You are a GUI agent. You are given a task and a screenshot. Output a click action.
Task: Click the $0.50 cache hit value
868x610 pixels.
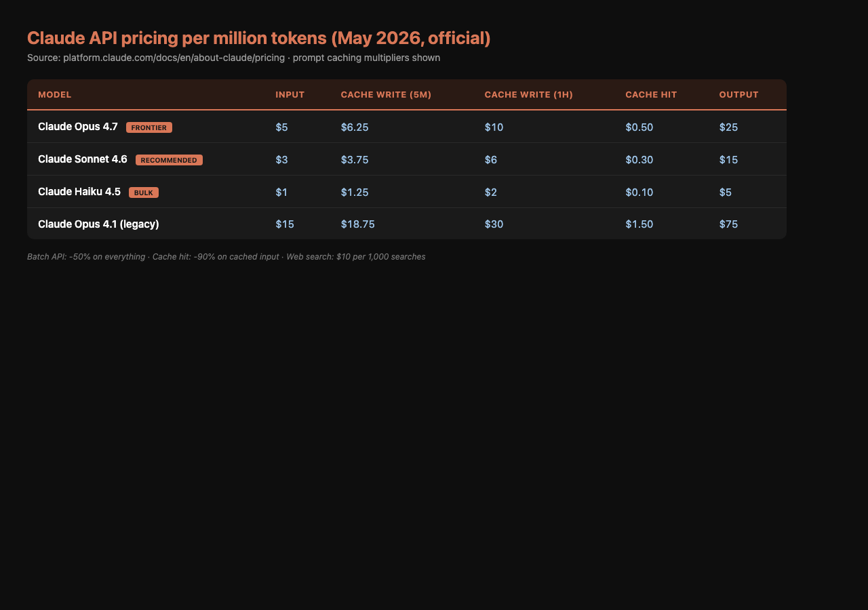pyautogui.click(x=639, y=127)
